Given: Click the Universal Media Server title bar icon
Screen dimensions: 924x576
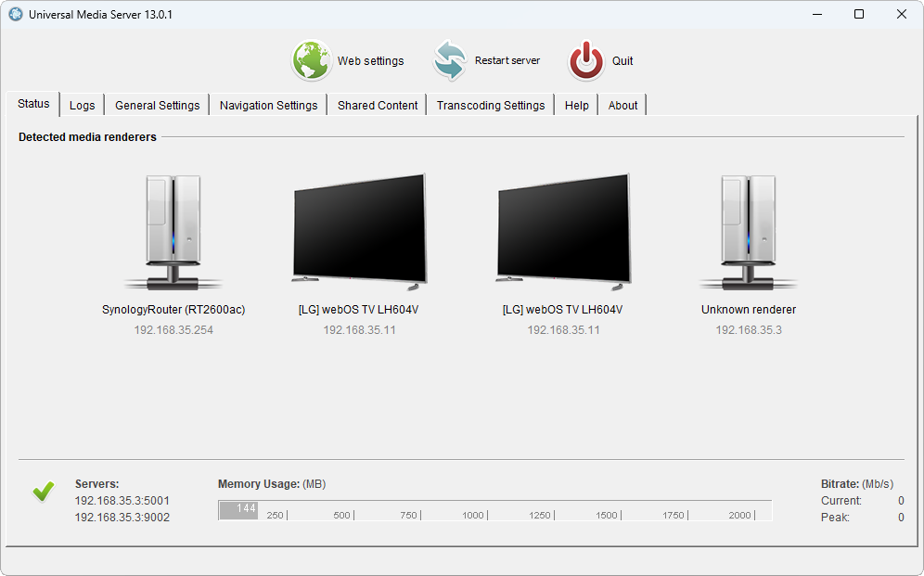Looking at the screenshot, I should [x=16, y=15].
